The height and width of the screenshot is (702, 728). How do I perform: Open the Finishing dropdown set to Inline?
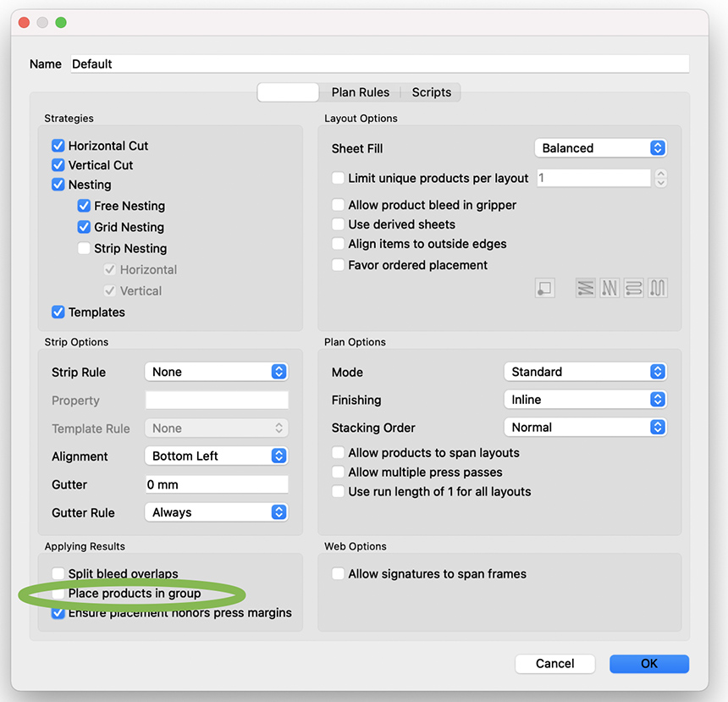point(584,400)
